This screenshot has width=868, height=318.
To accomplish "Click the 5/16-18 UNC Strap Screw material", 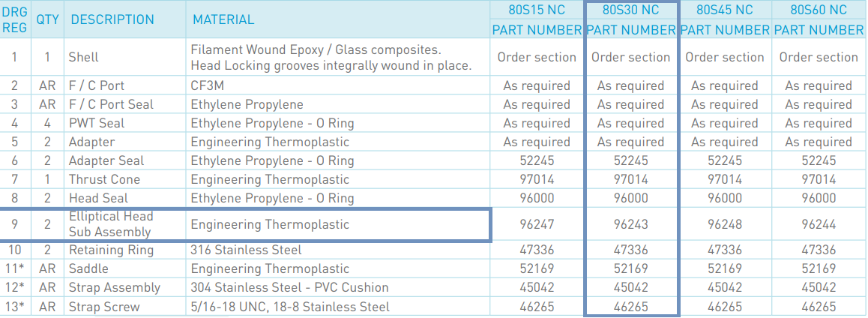I will point(290,306).
